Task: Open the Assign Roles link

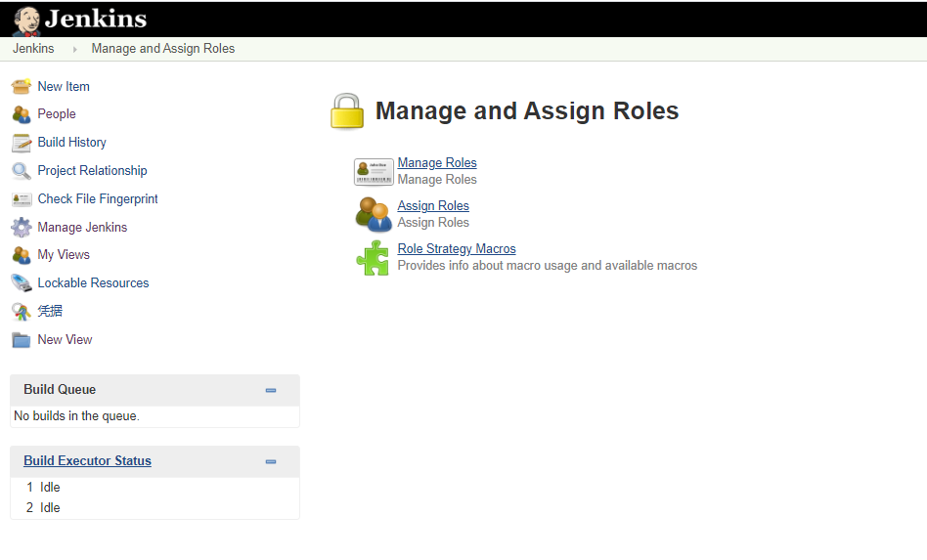Action: coord(433,206)
